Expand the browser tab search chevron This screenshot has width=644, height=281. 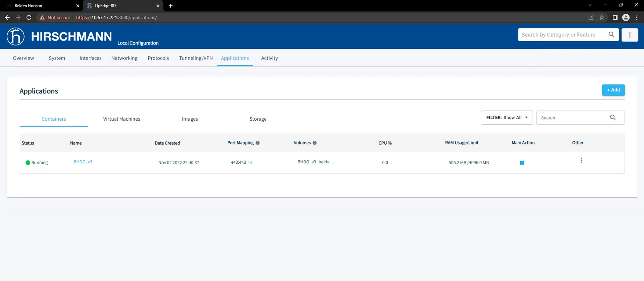(x=590, y=5)
